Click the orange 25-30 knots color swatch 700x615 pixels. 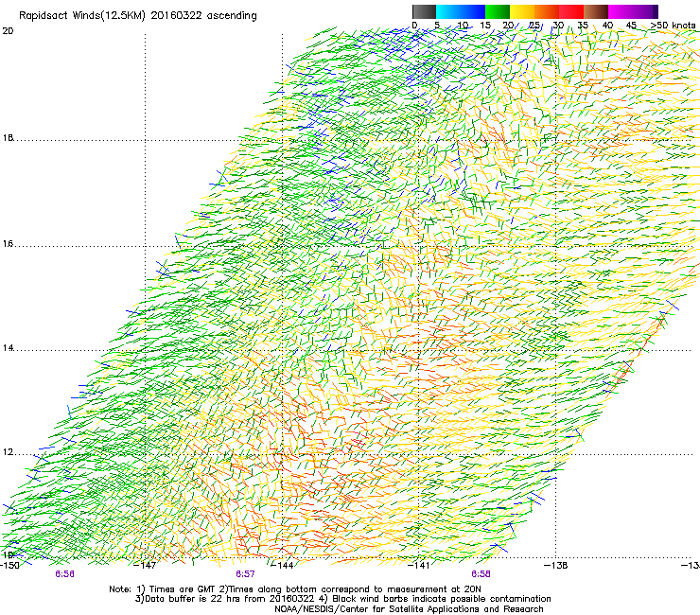point(547,11)
